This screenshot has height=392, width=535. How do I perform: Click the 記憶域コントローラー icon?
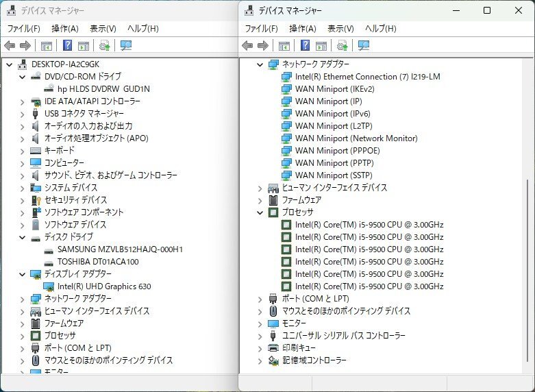pyautogui.click(x=273, y=360)
